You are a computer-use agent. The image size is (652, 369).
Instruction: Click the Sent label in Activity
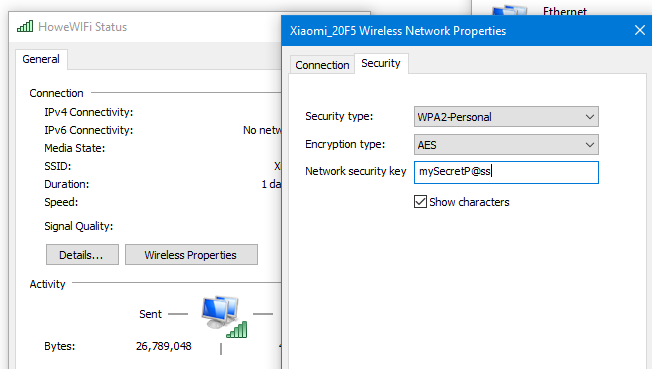point(150,314)
